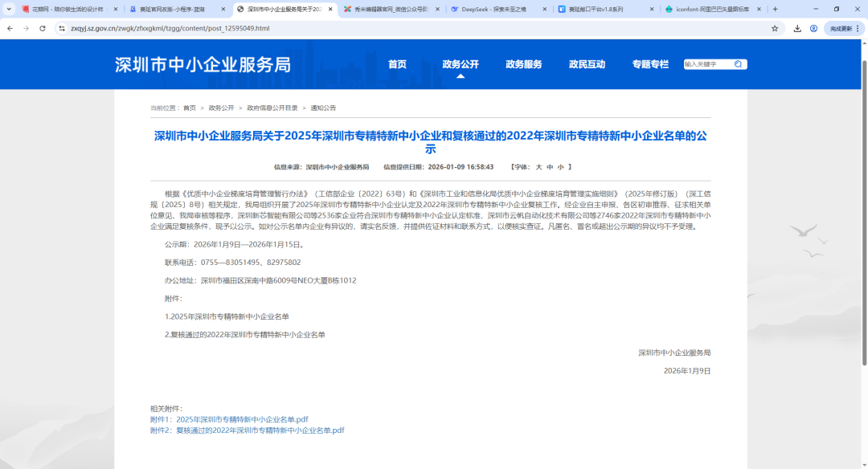The image size is (868, 469).
Task: Open the Chrome profile avatar icon
Action: (813, 28)
